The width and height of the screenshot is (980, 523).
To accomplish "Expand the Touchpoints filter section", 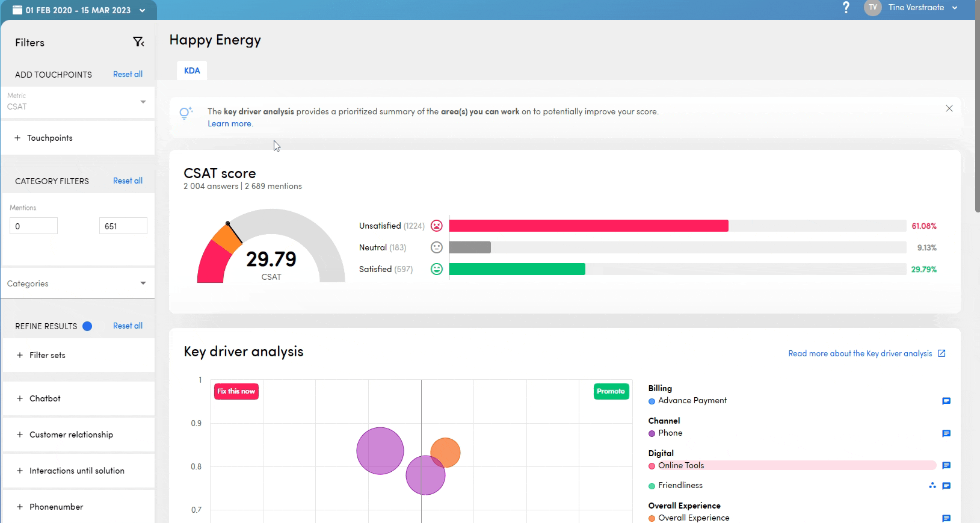I will pyautogui.click(x=49, y=138).
